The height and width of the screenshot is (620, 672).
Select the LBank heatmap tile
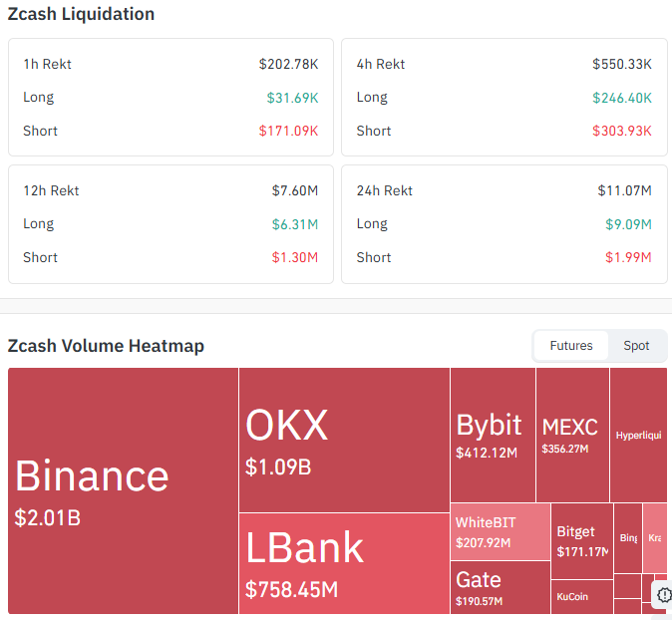point(344,563)
